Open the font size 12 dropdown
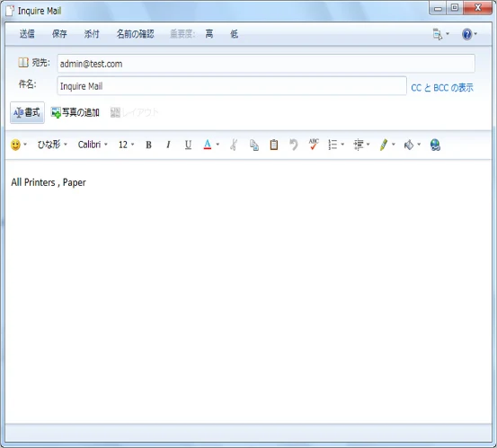Viewport: 497px width, 448px height. [126, 145]
